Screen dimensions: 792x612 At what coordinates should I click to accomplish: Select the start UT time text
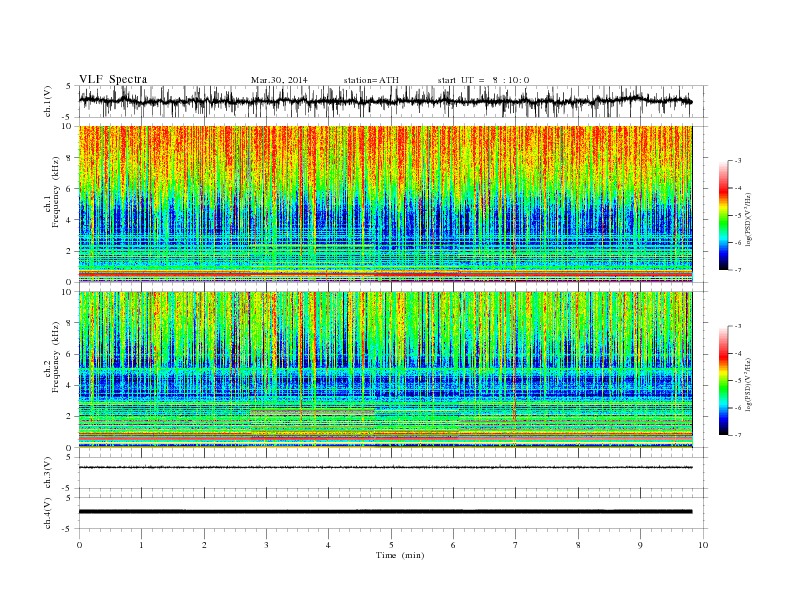483,80
